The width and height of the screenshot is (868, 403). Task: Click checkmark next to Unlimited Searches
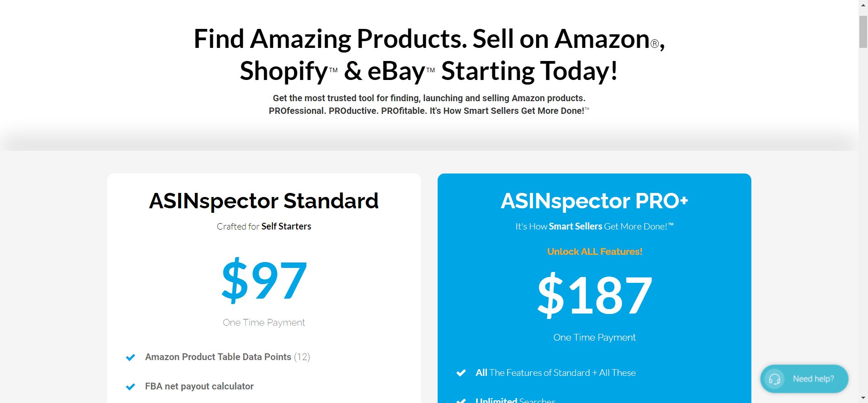click(x=461, y=401)
